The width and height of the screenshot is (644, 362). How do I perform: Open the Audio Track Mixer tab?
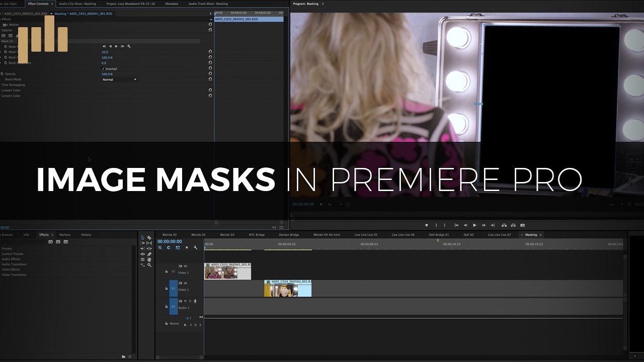tap(208, 4)
